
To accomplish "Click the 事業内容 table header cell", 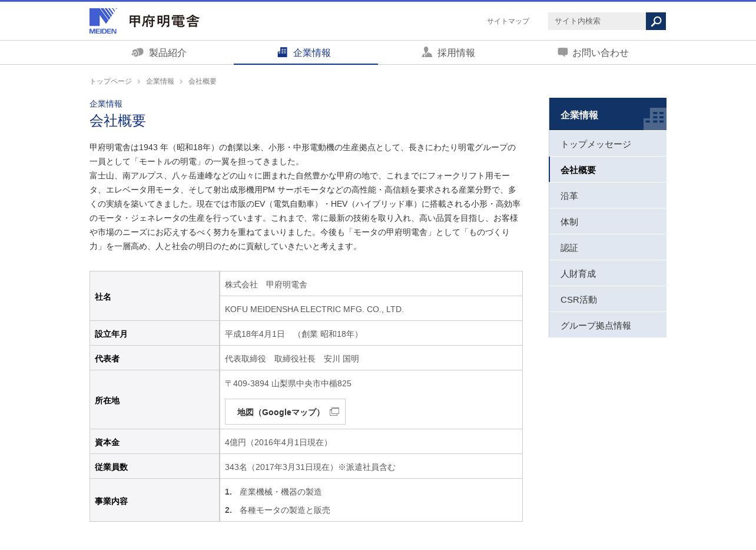I will pyautogui.click(x=155, y=500).
